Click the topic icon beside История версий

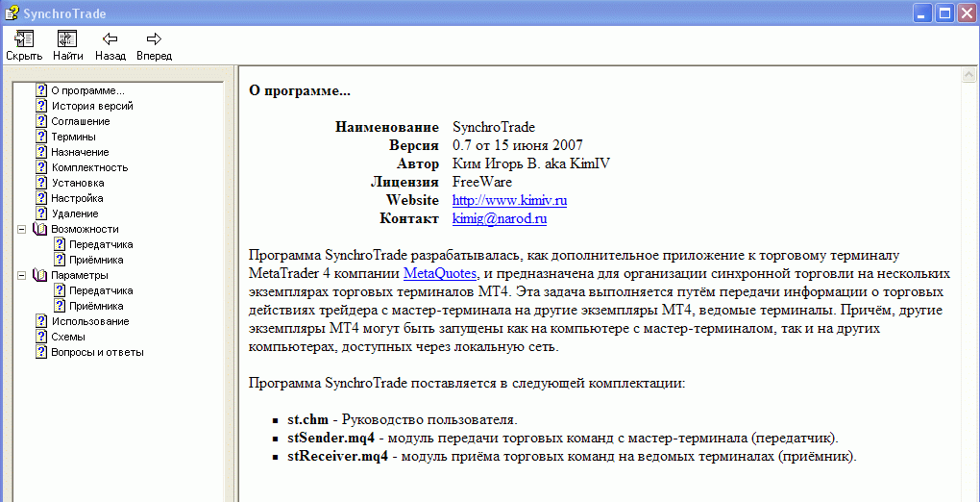click(42, 106)
